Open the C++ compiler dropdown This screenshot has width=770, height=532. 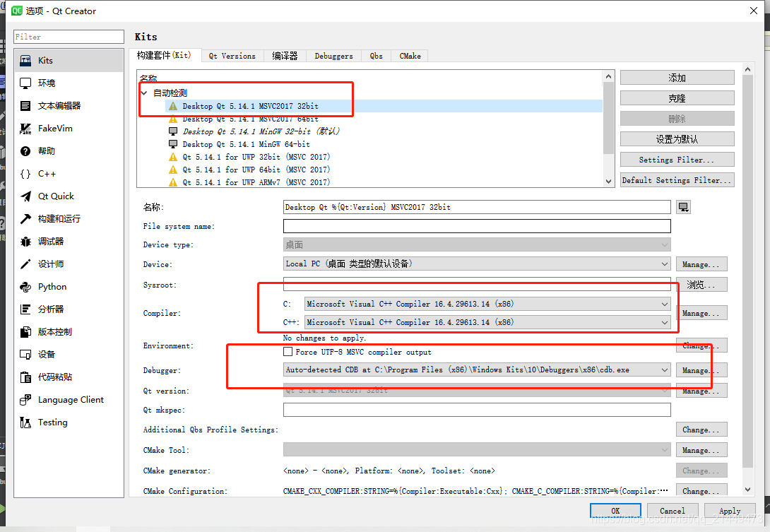click(487, 322)
